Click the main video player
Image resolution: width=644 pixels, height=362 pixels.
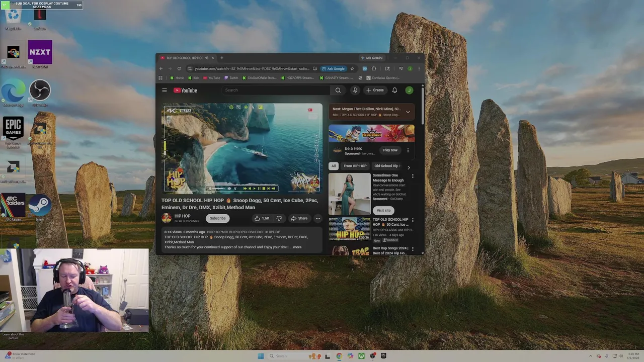(242, 148)
